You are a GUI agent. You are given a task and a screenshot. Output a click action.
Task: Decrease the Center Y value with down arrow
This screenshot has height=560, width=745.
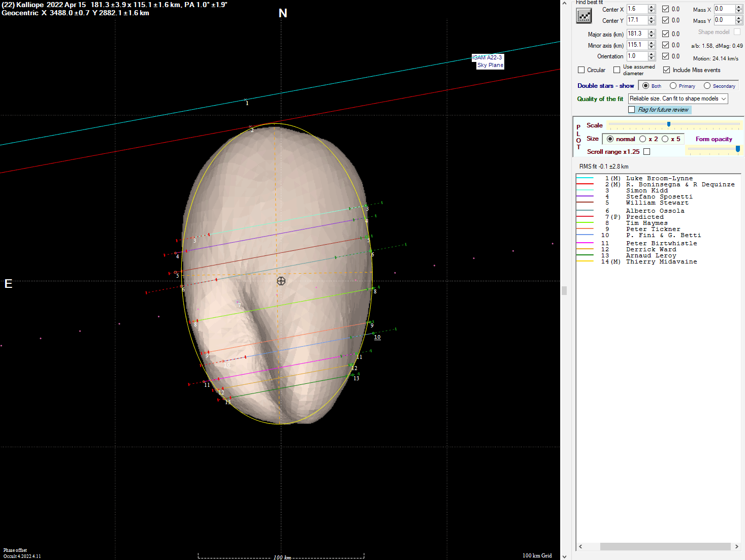[652, 23]
